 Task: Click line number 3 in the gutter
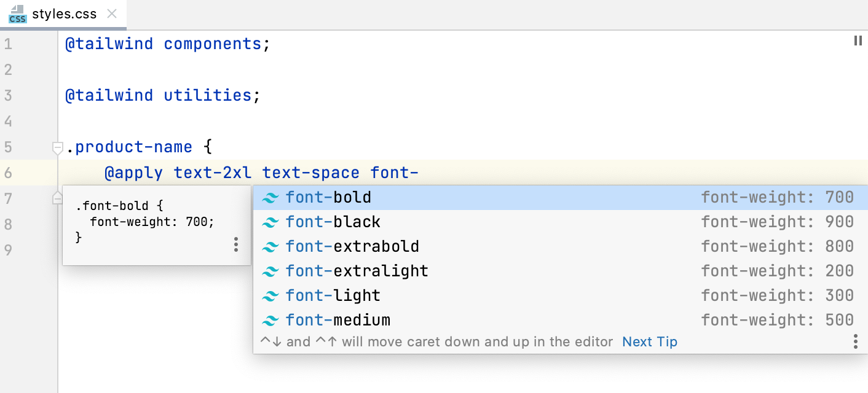[x=9, y=95]
